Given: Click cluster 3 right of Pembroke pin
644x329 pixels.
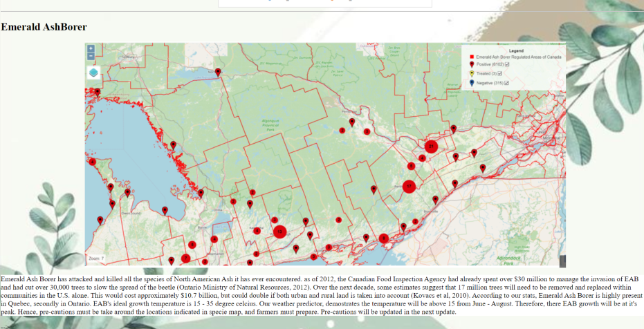Looking at the screenshot, I should 367,132.
